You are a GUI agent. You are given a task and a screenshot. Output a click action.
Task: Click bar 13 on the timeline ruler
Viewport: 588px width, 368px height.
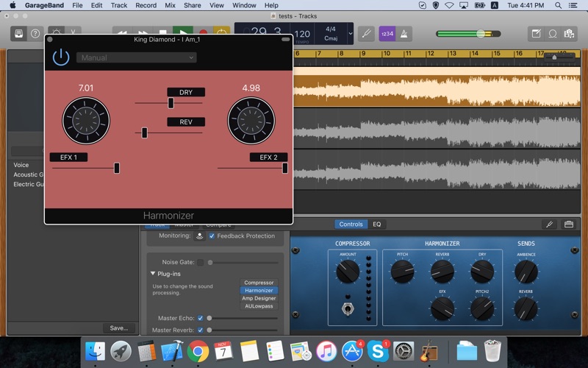click(453, 53)
